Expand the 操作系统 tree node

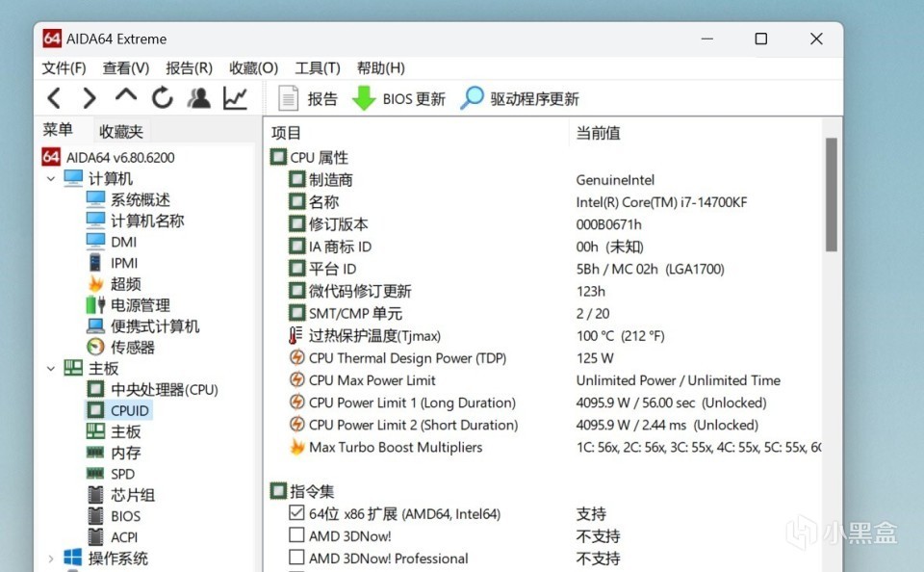pos(51,559)
